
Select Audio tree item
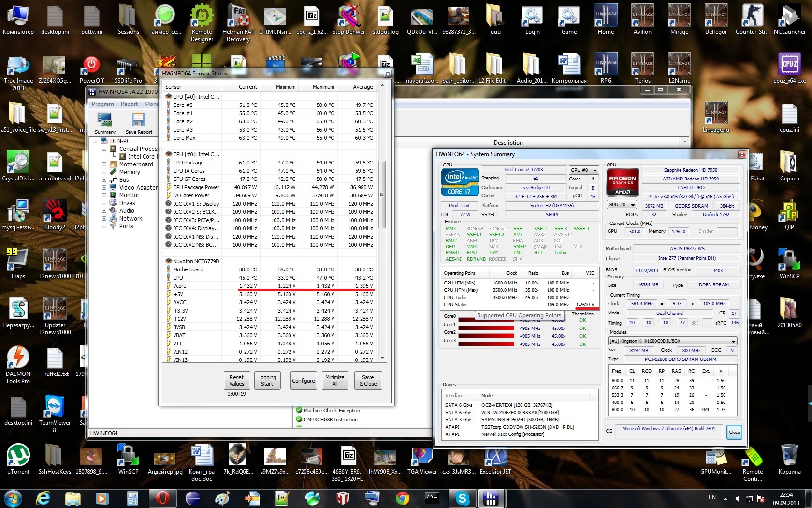(x=127, y=211)
